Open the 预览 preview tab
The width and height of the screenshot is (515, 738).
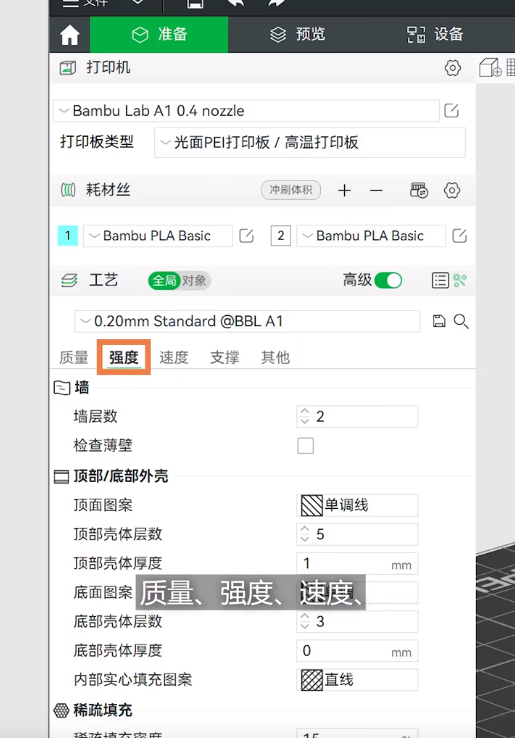click(298, 34)
